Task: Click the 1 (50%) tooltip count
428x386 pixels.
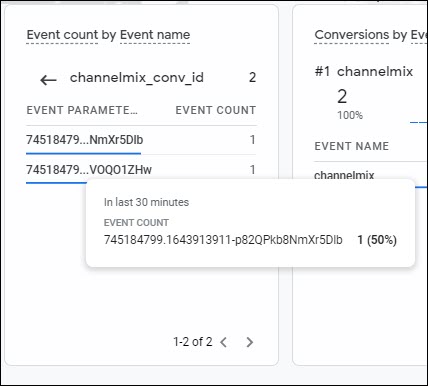Action: tap(377, 240)
